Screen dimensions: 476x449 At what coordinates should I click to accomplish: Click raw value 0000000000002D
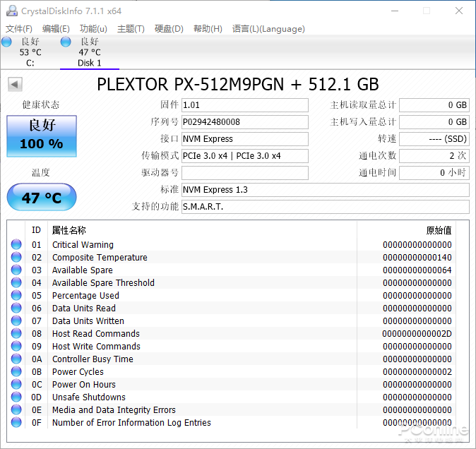click(x=417, y=334)
